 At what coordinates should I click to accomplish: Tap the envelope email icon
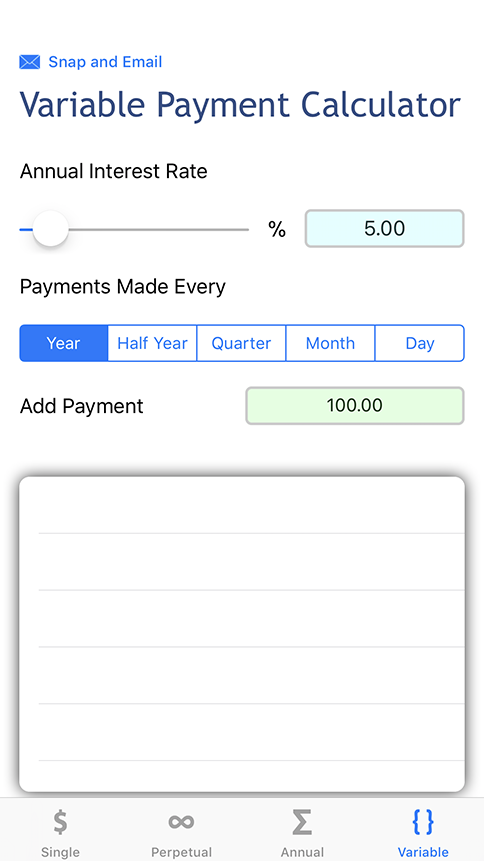point(30,62)
